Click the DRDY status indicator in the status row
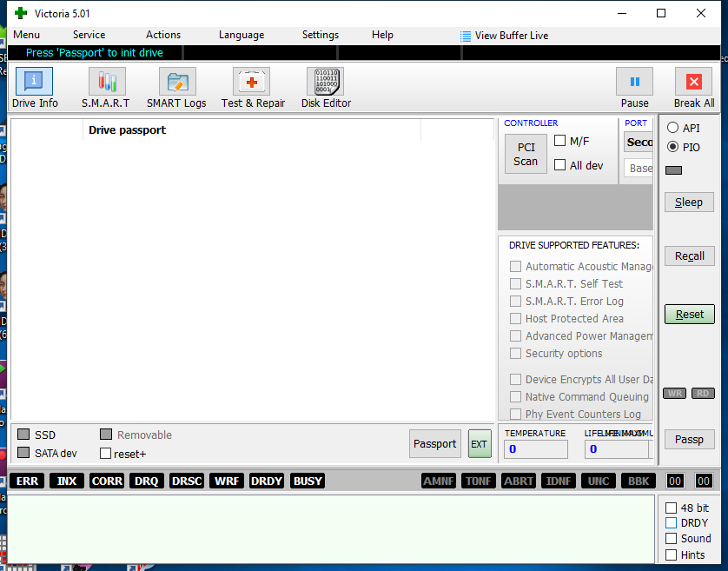Screen dimensions: 728x571 [267, 481]
